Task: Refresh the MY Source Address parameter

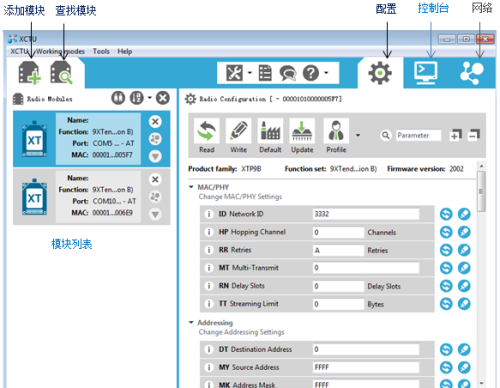Action: coord(446,367)
